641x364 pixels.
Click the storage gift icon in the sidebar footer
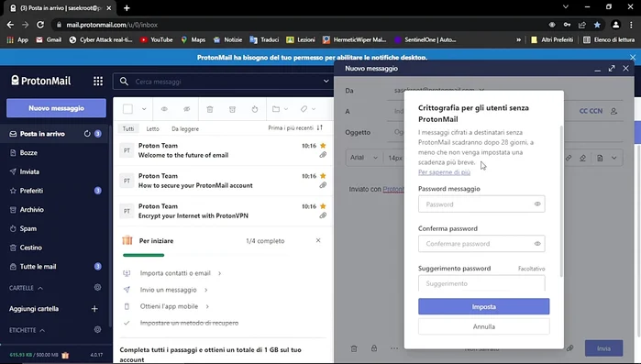65,355
